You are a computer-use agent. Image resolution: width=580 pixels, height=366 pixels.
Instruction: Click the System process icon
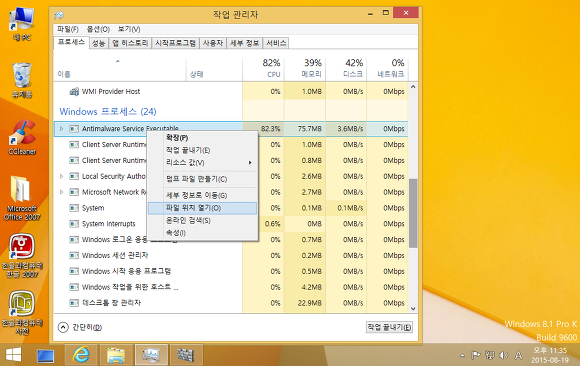click(74, 208)
